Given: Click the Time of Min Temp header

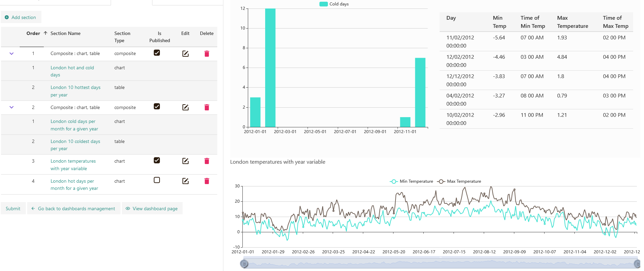Looking at the screenshot, I should [x=533, y=22].
